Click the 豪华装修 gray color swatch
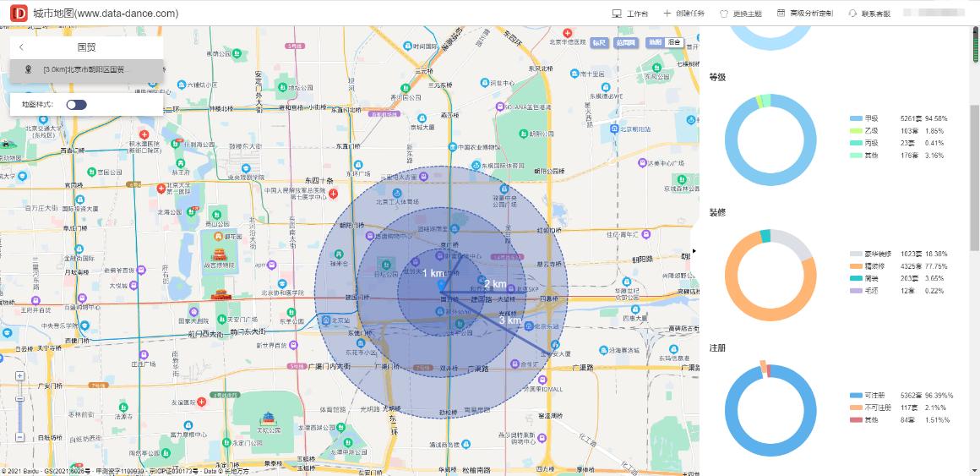Viewport: 980px width, 476px height. click(x=856, y=254)
